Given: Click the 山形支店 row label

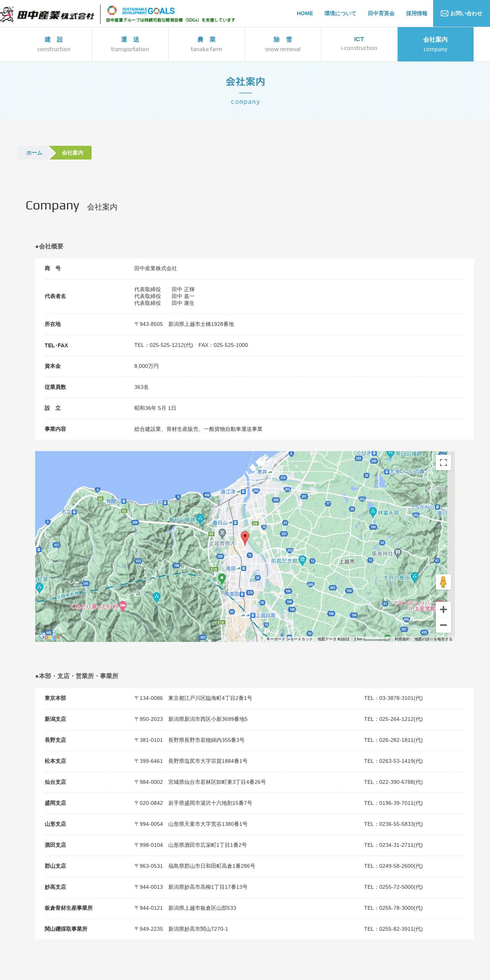Looking at the screenshot, I should [55, 824].
